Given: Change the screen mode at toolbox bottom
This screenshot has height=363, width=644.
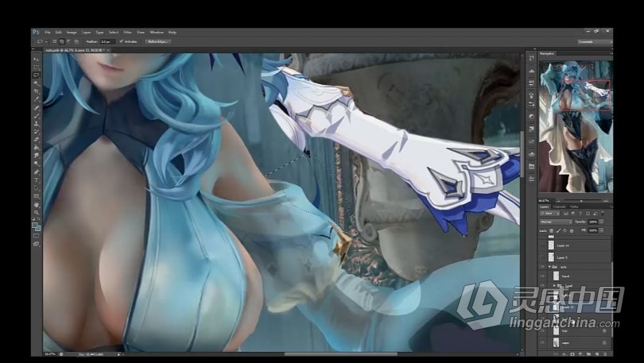Looking at the screenshot, I should [36, 244].
